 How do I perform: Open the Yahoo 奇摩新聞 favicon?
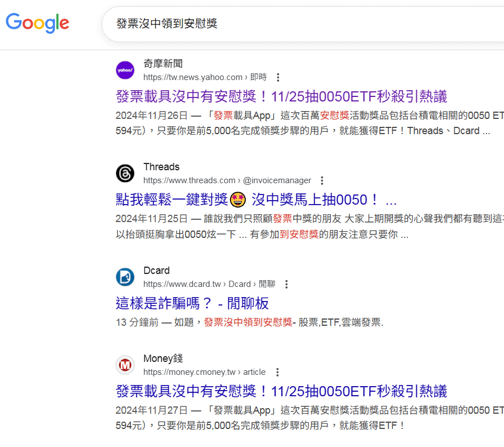(125, 70)
